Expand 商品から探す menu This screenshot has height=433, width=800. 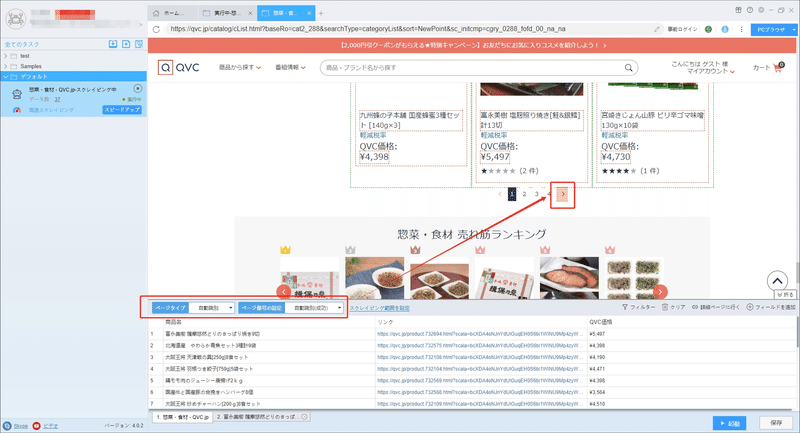240,67
